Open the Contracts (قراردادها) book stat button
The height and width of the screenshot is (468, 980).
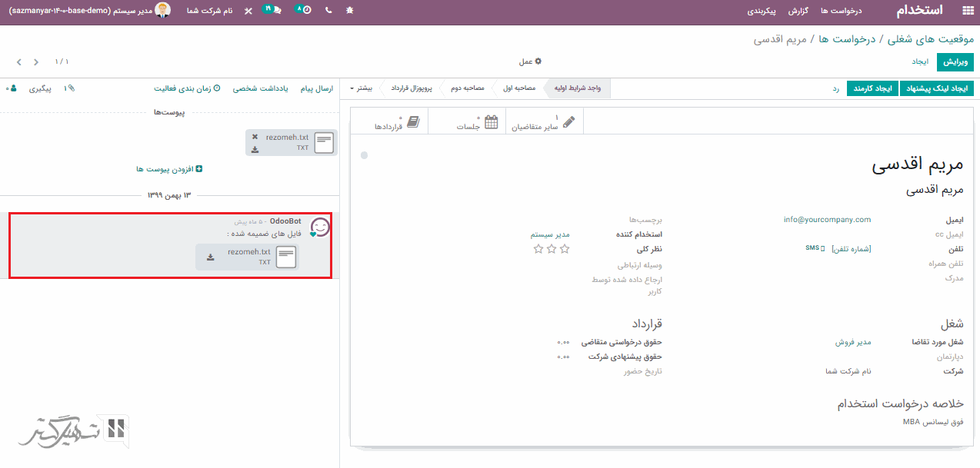pos(399,122)
